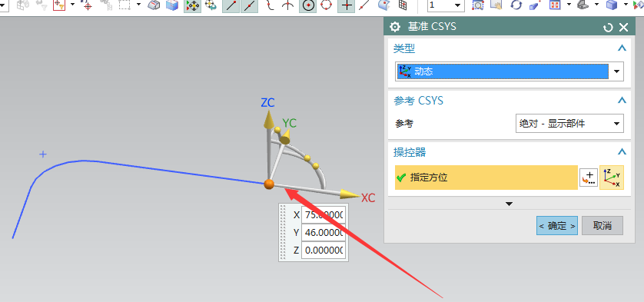Collapse the 类型 section

622,48
